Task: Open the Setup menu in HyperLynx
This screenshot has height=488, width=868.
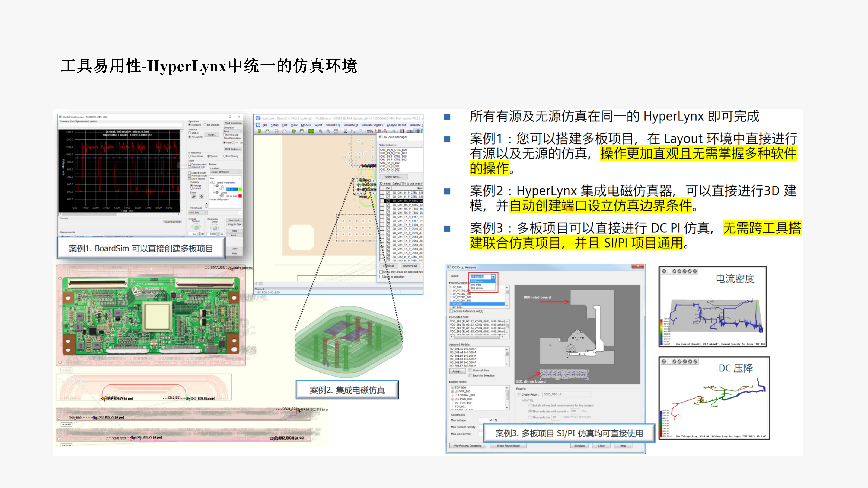Action: (275, 125)
